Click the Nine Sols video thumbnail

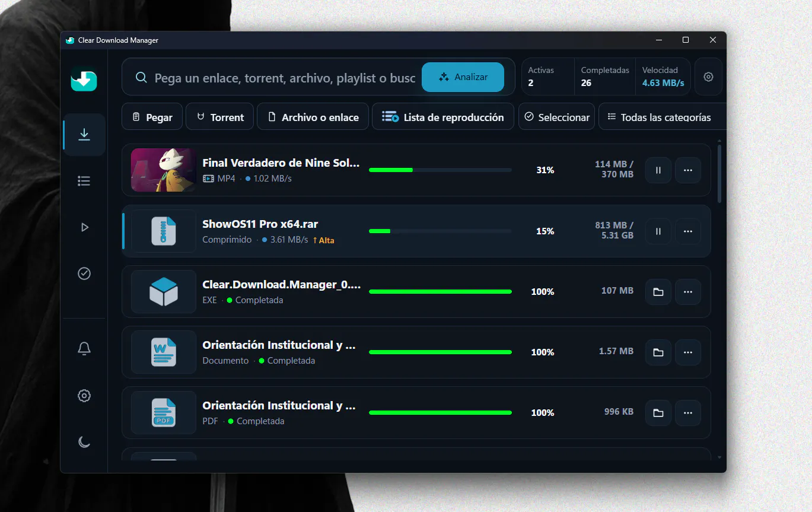point(164,170)
